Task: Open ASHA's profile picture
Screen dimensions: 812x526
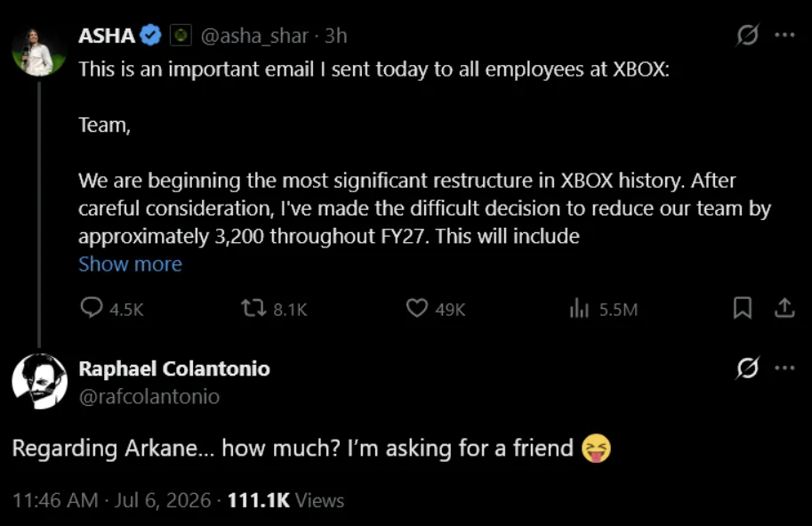Action: point(39,50)
